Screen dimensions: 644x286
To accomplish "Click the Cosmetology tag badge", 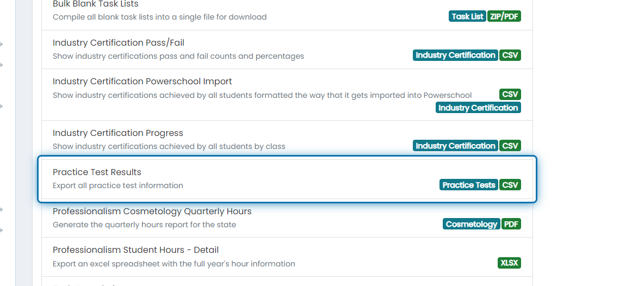I will coord(472,225).
